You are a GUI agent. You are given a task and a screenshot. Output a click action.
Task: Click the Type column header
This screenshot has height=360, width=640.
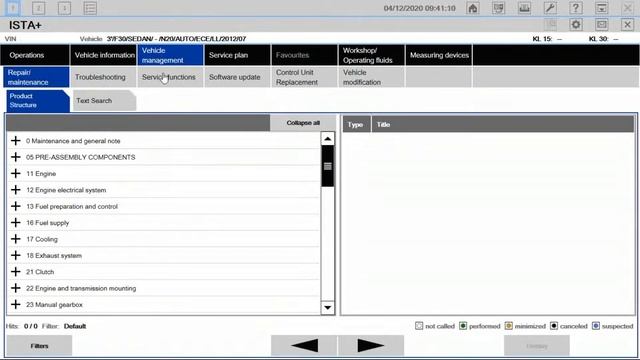(356, 124)
